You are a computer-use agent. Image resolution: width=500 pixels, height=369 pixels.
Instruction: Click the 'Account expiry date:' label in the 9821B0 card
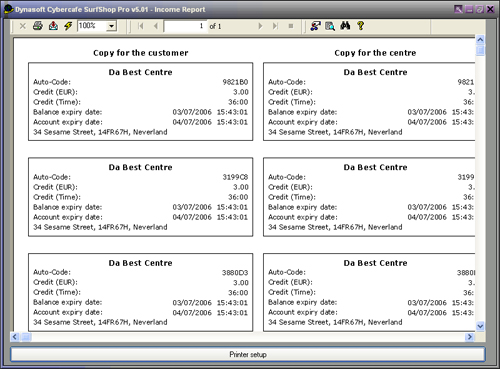[x=68, y=122]
